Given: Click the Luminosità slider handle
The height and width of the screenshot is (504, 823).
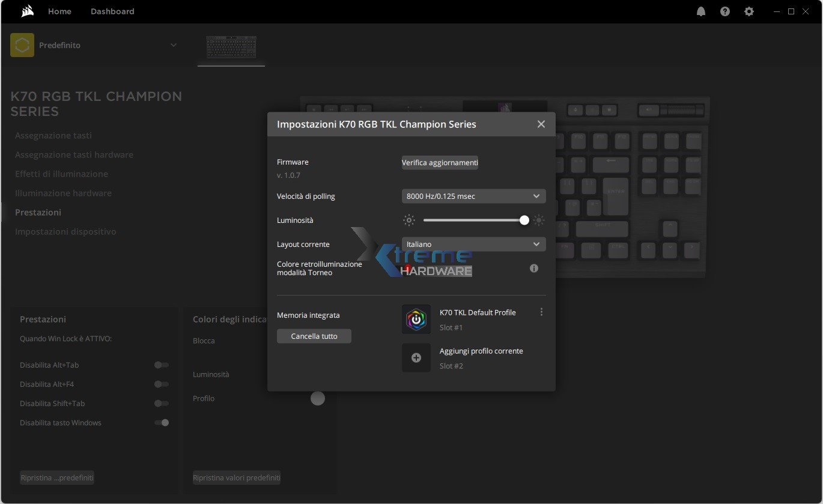Looking at the screenshot, I should [x=524, y=220].
